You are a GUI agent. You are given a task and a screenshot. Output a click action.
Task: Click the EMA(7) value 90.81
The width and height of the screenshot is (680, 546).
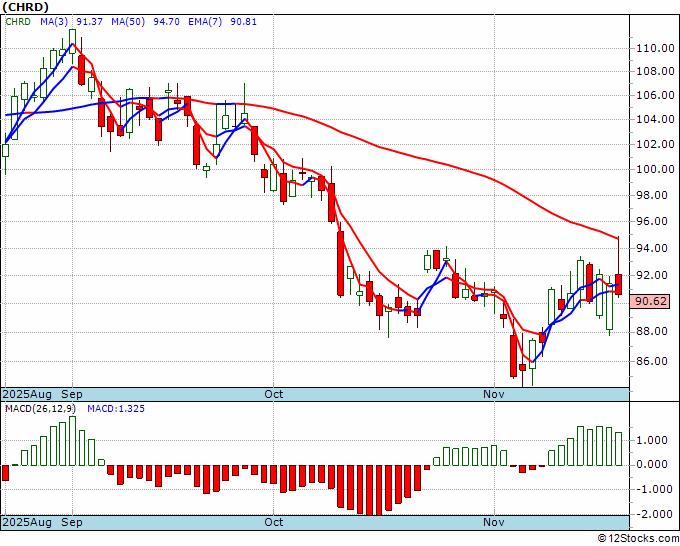click(243, 22)
